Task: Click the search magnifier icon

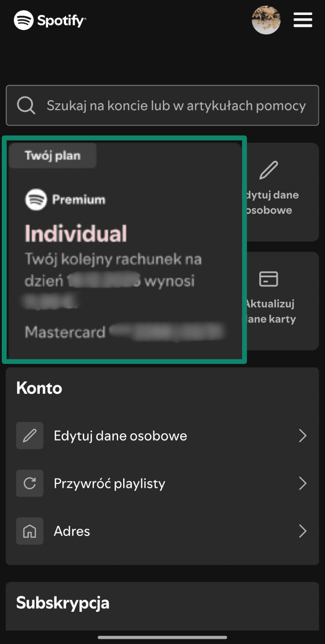Action: [26, 106]
